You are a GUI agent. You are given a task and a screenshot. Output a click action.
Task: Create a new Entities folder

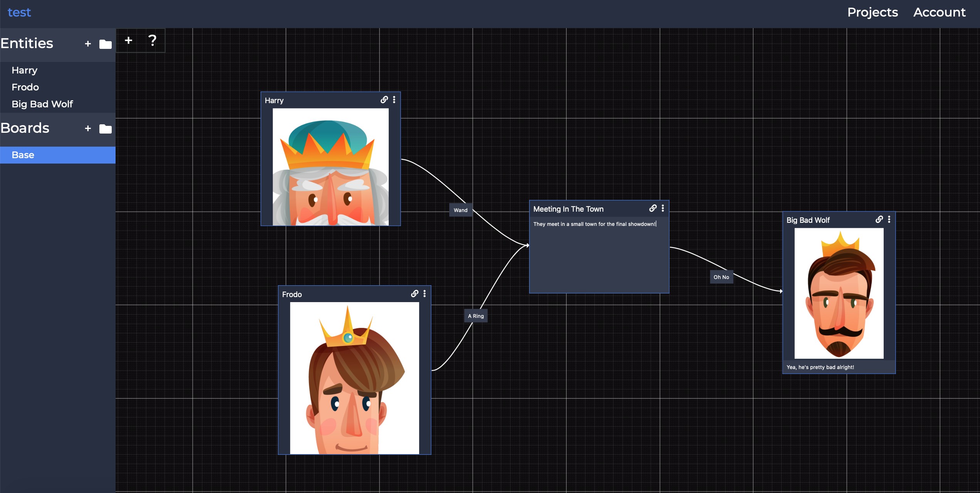coord(105,44)
